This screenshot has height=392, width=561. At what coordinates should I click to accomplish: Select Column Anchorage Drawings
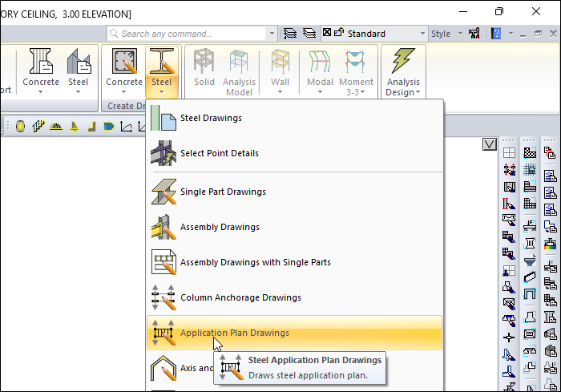[x=240, y=297]
